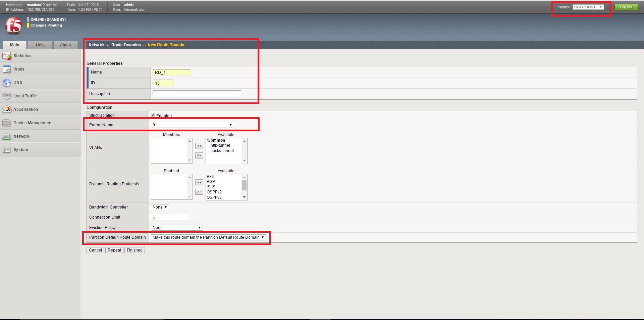Click the Statistics chart icon in sidebar
644x320 pixels.
7,56
